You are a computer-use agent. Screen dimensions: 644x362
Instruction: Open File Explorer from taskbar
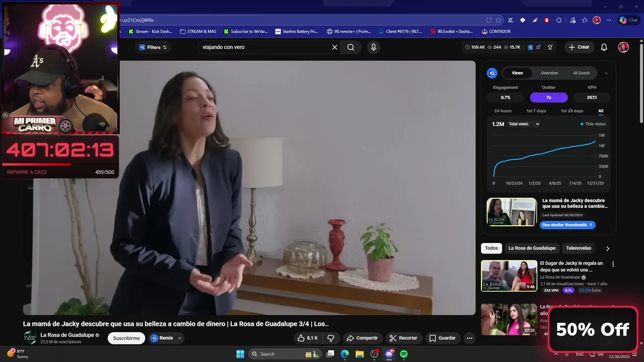point(360,354)
